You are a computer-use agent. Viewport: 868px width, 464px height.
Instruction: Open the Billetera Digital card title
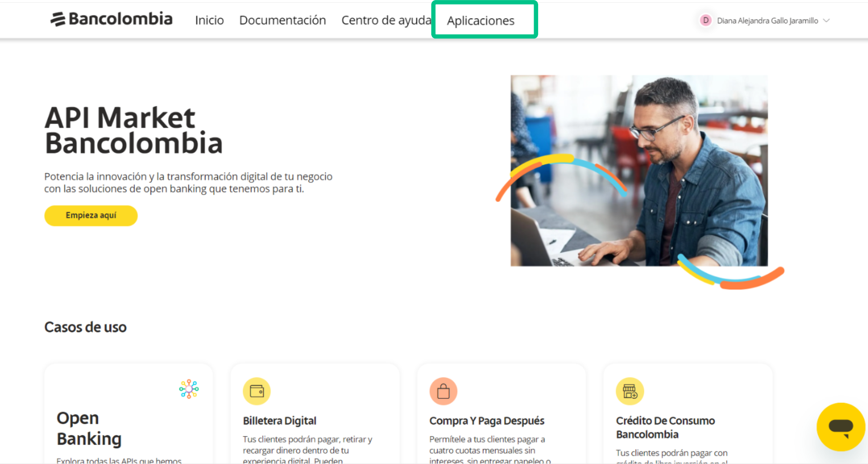(x=280, y=421)
